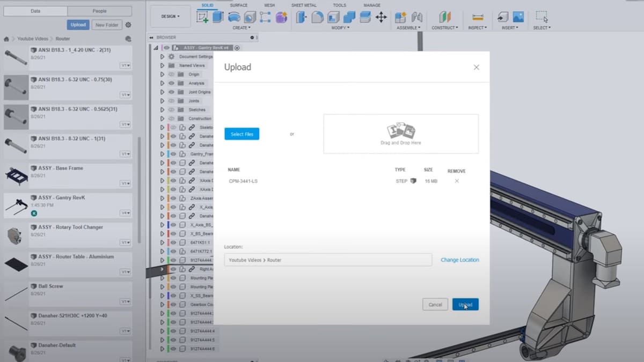Toggle visibility of the Analysis folder

pos(171,83)
